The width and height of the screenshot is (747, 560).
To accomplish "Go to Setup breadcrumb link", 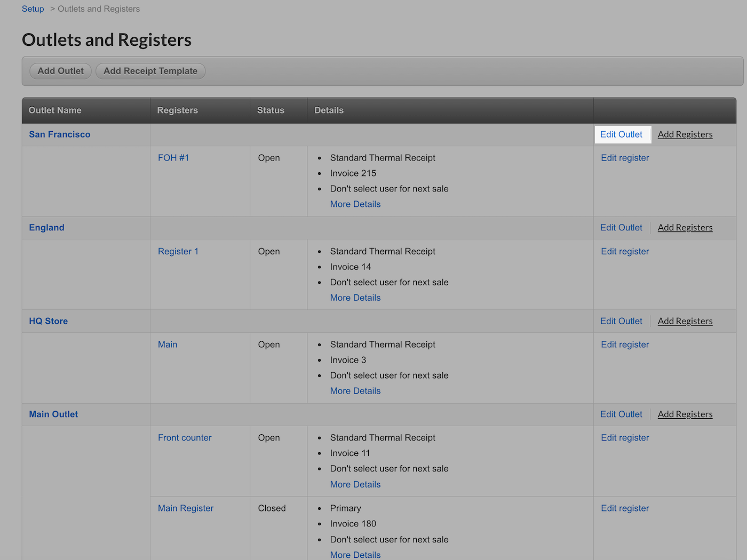I will pos(33,9).
